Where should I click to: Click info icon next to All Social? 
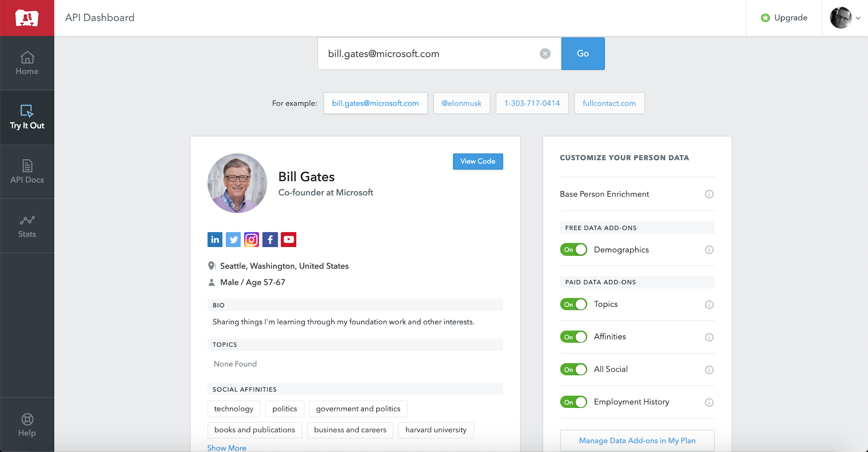pos(709,370)
